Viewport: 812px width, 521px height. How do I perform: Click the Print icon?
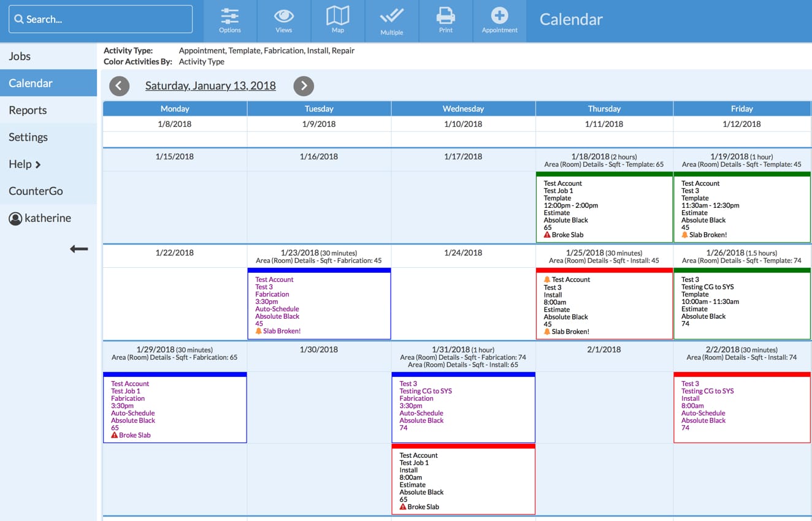tap(446, 21)
